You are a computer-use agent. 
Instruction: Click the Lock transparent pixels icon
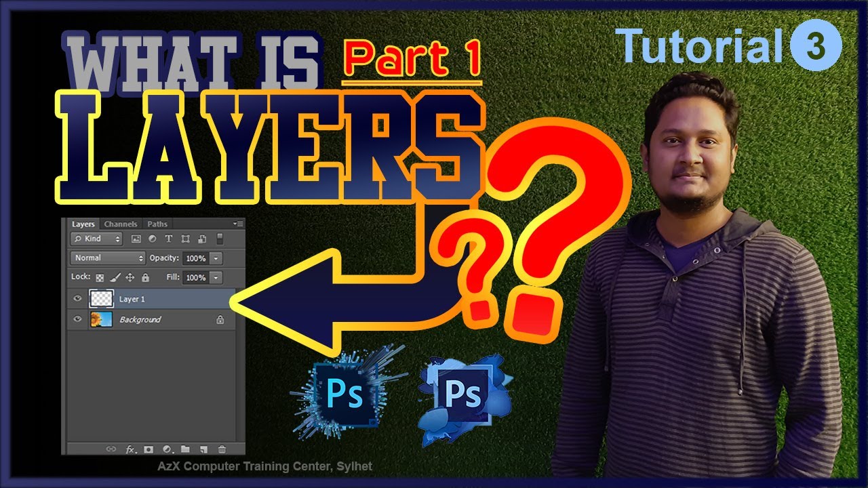(100, 278)
